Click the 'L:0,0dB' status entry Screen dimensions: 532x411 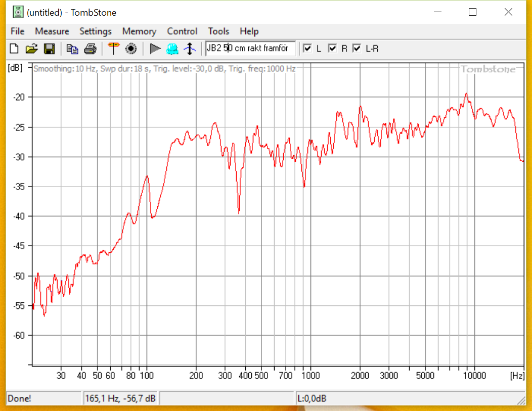(312, 398)
